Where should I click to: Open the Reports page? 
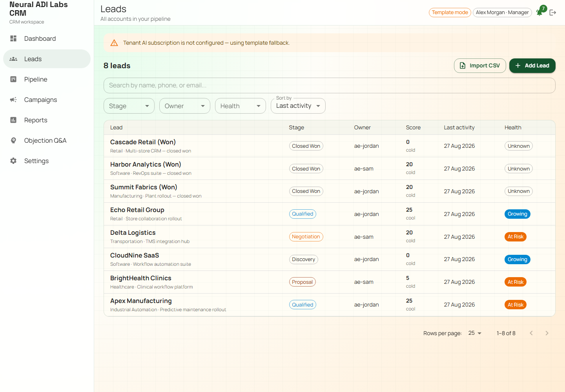pos(47,120)
